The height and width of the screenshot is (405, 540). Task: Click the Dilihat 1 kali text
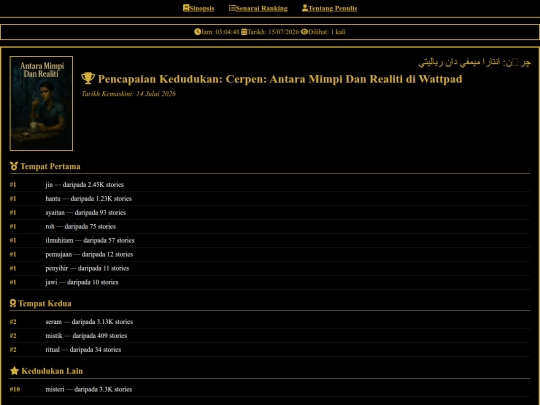(x=326, y=32)
